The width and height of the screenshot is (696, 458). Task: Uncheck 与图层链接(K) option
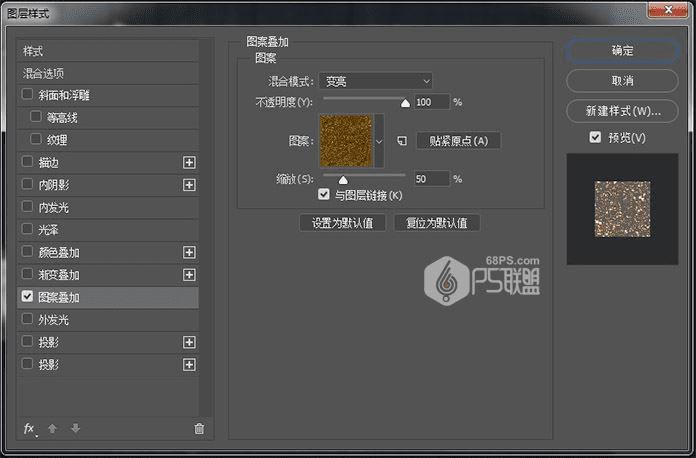(x=324, y=194)
